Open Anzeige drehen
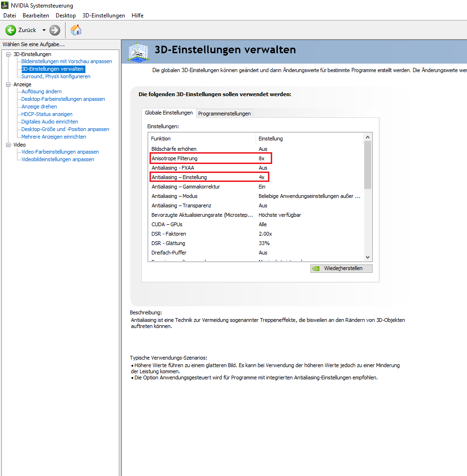467x476 pixels. pos(39,107)
